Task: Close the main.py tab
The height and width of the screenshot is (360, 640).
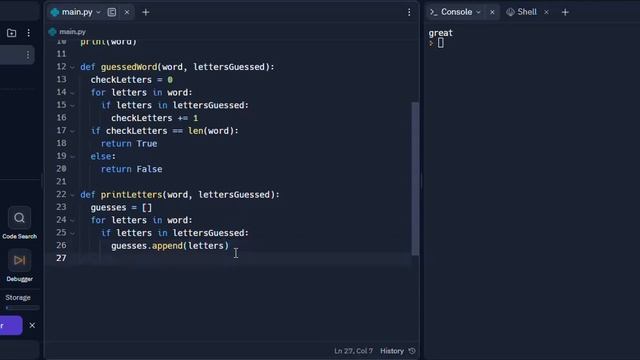Action: [x=127, y=12]
